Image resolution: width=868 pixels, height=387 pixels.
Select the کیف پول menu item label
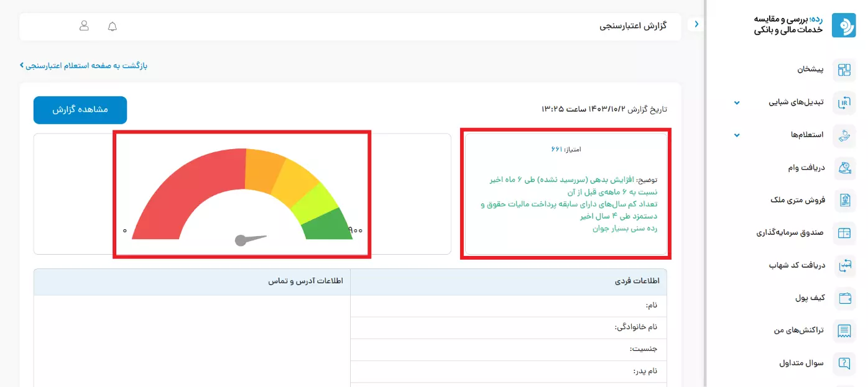tap(810, 298)
